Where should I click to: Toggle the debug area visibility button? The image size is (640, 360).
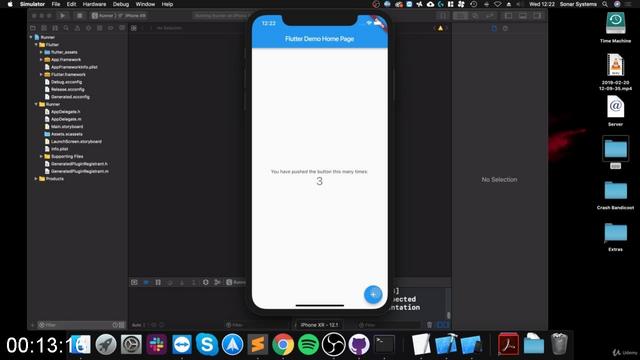tap(523, 16)
